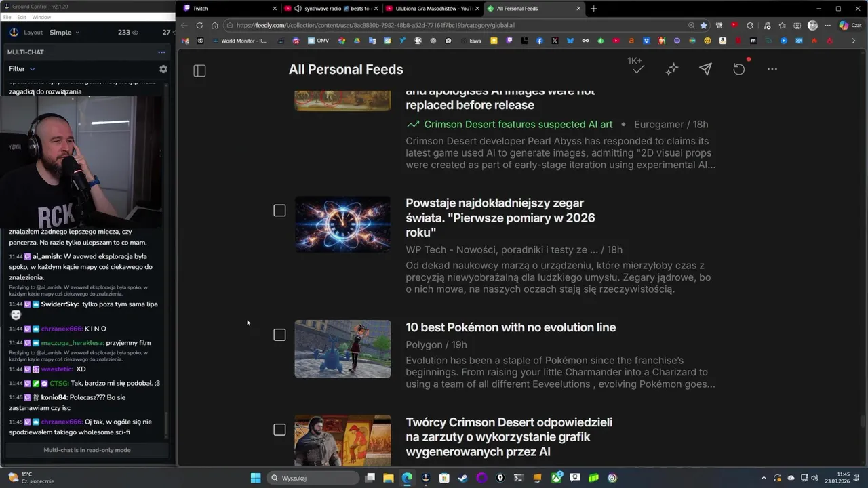Open a new browser tab
Image resolution: width=868 pixels, height=488 pixels.
[593, 9]
